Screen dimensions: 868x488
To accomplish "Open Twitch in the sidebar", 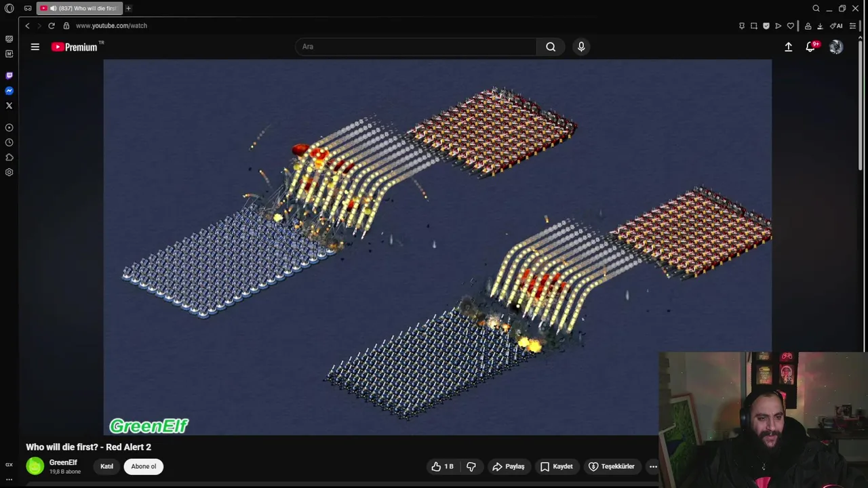I will pos(9,75).
